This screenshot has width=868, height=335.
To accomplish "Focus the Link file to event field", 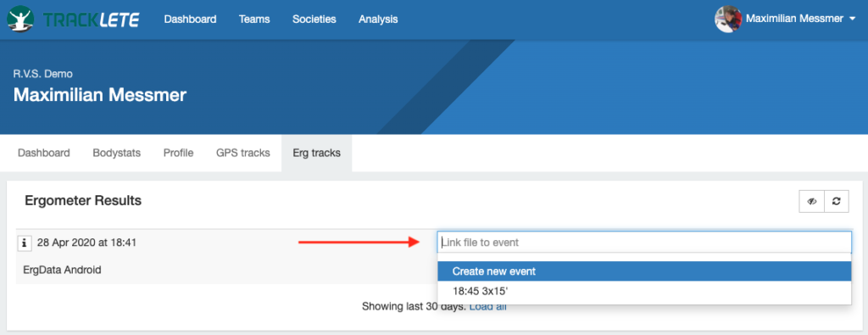I will 644,242.
